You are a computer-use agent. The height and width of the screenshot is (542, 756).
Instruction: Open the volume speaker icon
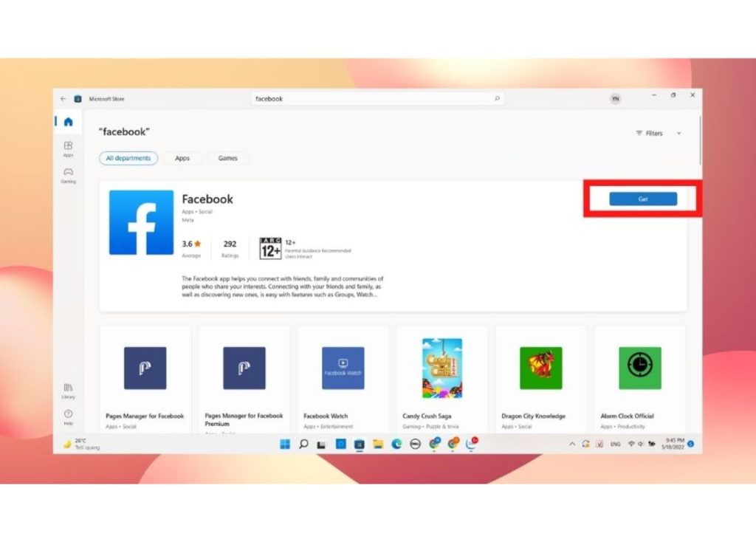coord(641,444)
